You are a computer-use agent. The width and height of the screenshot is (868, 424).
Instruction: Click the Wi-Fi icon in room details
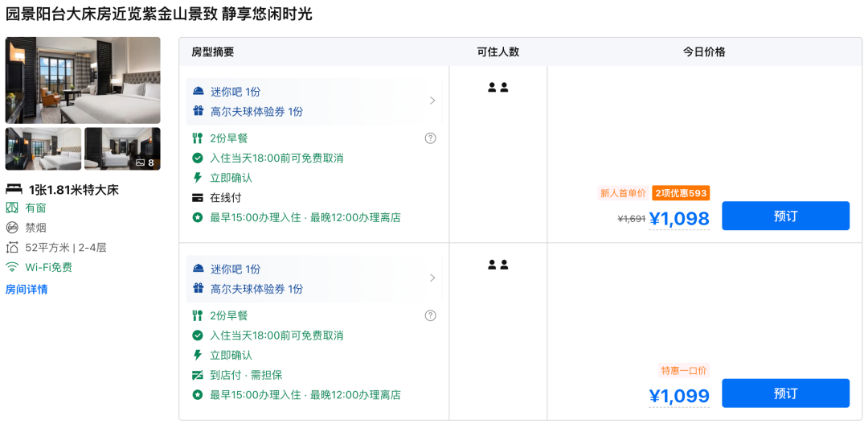[x=12, y=267]
